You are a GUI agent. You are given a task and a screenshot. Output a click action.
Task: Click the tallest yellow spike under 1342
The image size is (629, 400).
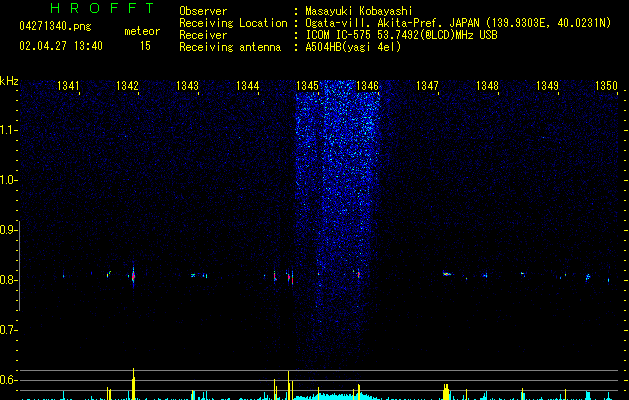[134, 384]
